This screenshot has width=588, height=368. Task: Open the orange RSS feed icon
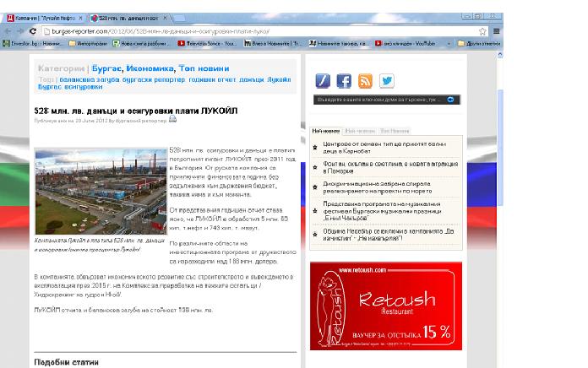[x=365, y=80]
